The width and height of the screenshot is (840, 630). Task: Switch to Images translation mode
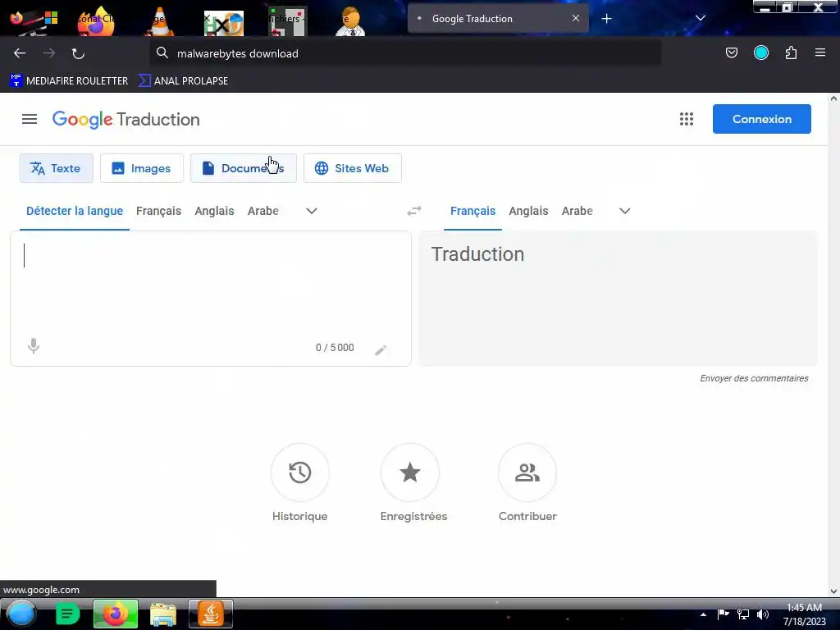click(x=141, y=168)
